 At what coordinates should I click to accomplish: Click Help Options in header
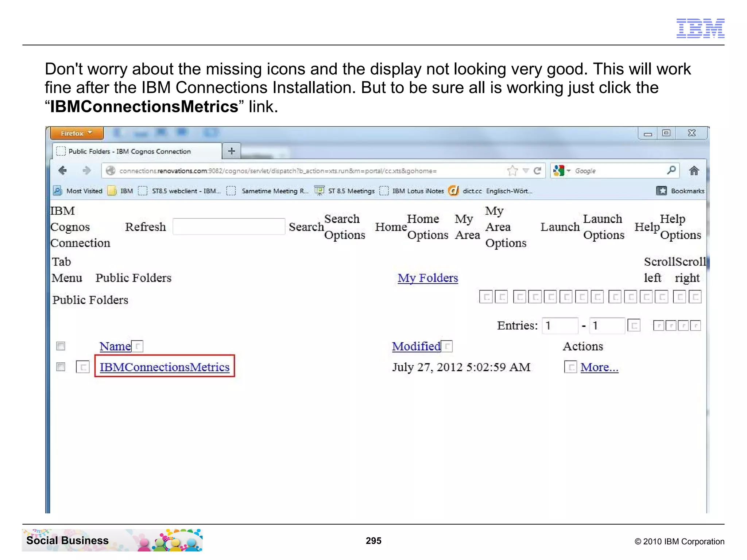click(681, 227)
